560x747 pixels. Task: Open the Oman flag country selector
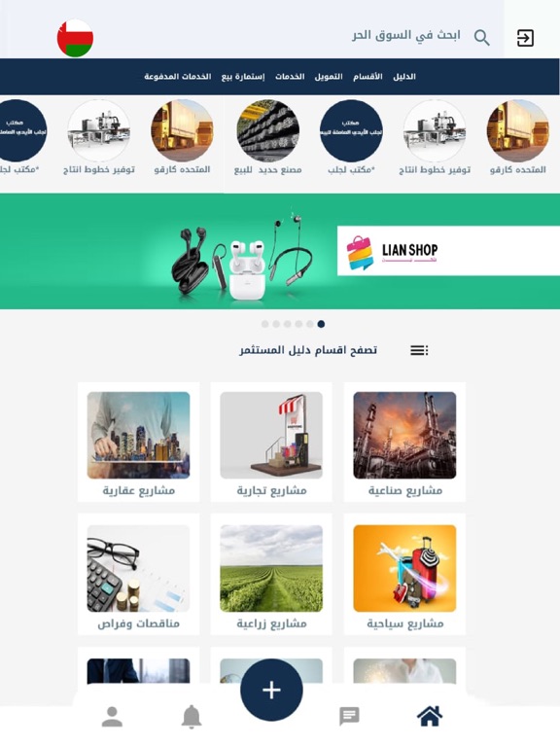coord(75,38)
